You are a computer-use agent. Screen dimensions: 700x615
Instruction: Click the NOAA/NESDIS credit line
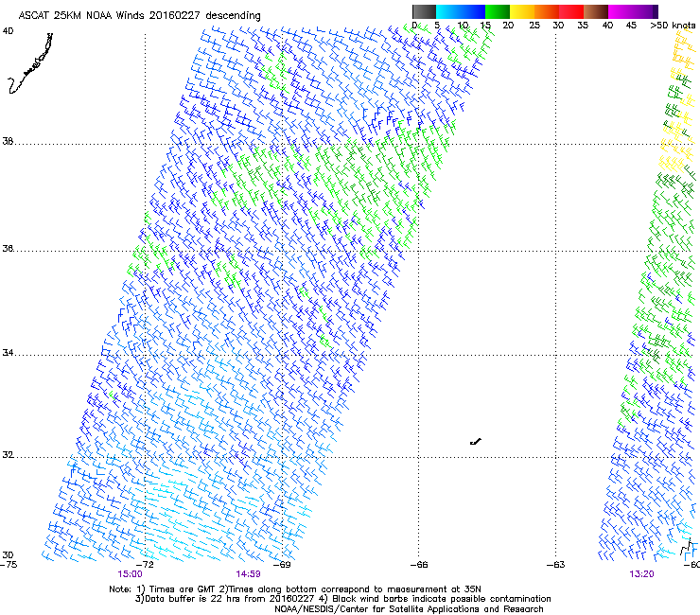(x=409, y=609)
